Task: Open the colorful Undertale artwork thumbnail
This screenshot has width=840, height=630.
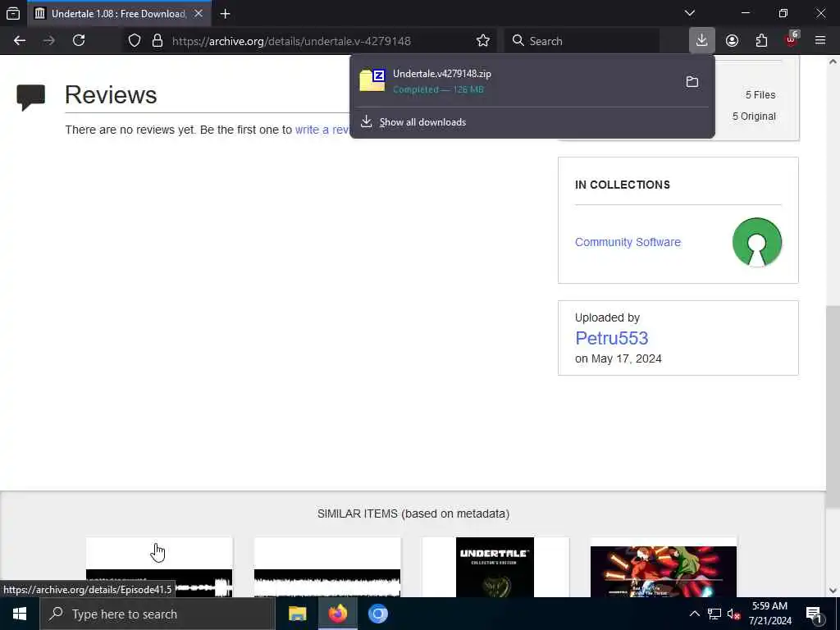Action: click(x=663, y=571)
